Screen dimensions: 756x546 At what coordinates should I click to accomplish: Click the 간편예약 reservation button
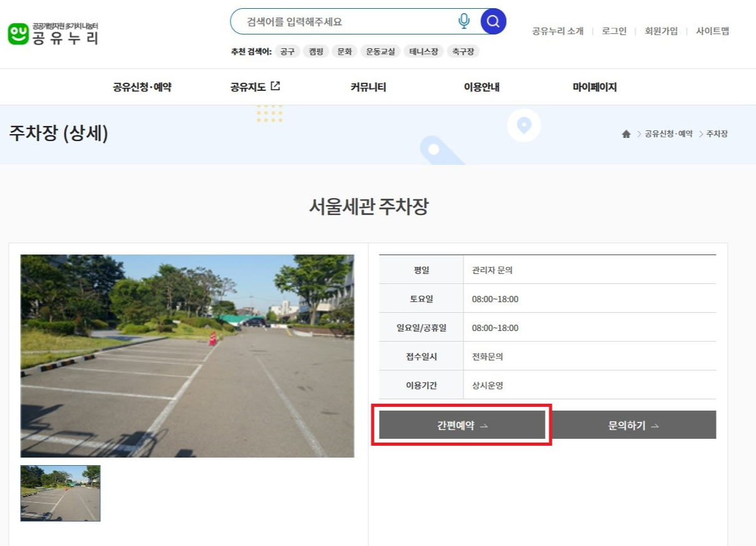coord(462,424)
